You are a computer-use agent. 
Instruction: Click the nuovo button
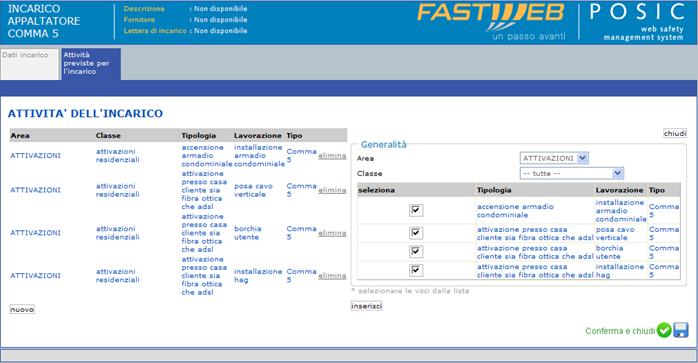[x=22, y=309]
